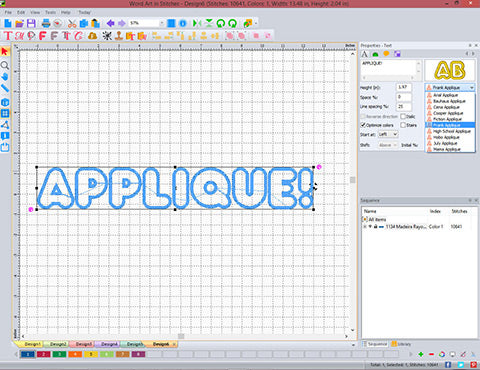Expand the All items sequence tree node

pyautogui.click(x=365, y=219)
